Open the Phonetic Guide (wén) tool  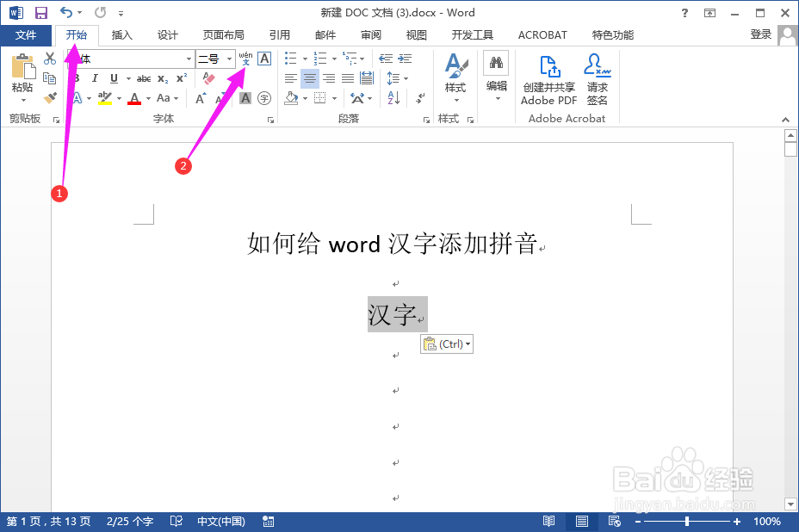pos(245,59)
